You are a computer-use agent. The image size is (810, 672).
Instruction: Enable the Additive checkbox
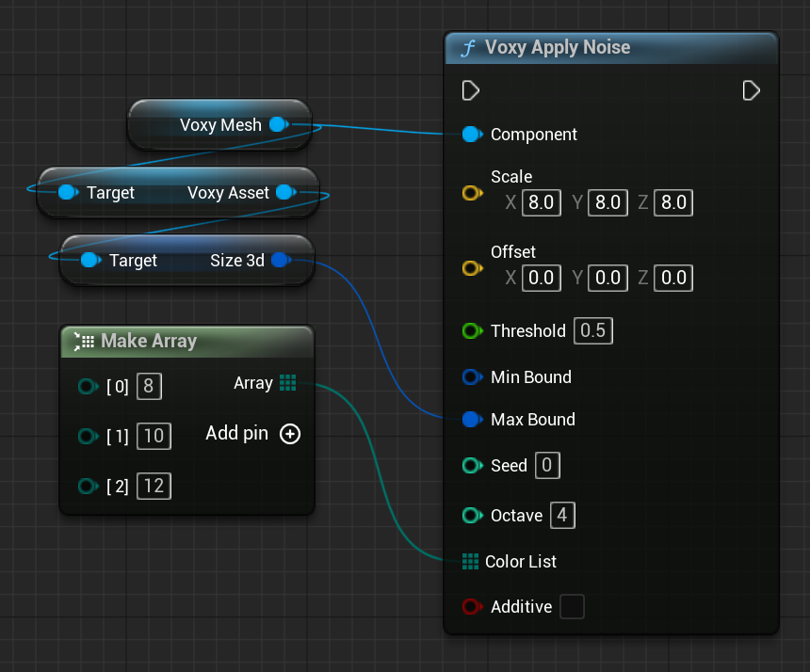(x=572, y=607)
